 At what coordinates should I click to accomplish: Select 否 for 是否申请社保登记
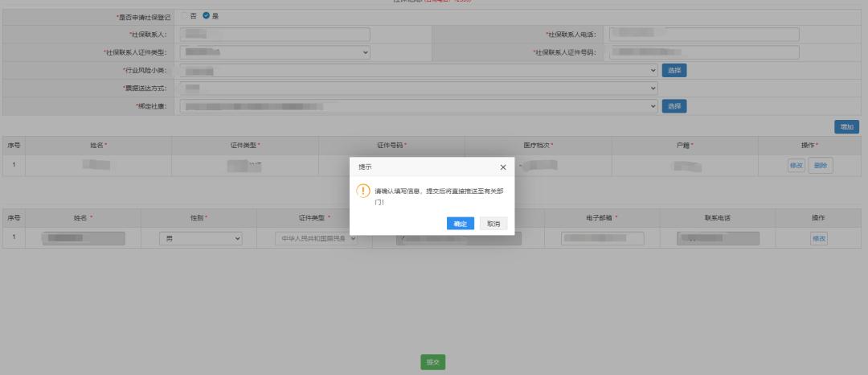[183, 16]
